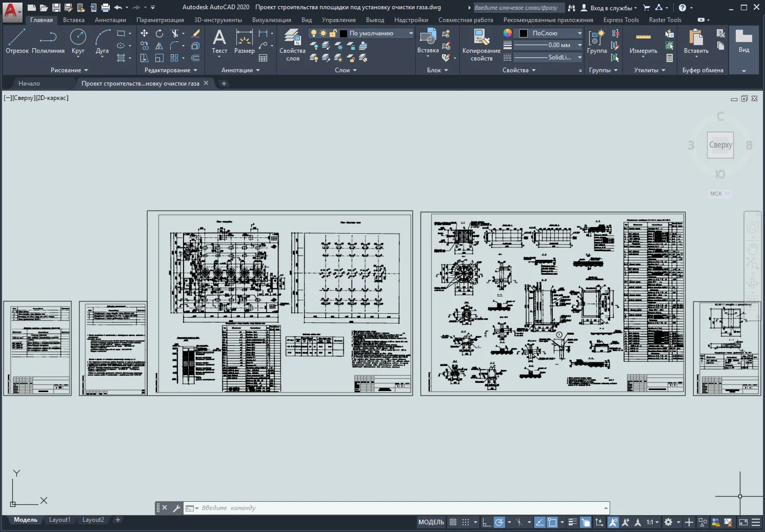Click the command line customization wrench
The height and width of the screenshot is (532, 765).
(176, 508)
